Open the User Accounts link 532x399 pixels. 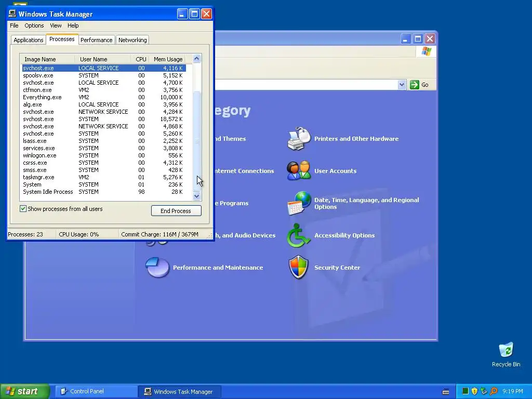tap(335, 170)
